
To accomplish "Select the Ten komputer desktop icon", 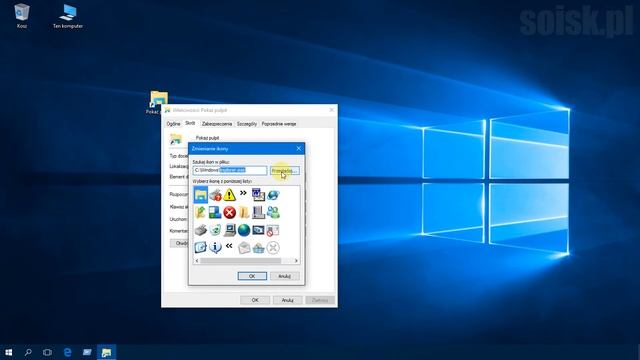I will (x=68, y=16).
